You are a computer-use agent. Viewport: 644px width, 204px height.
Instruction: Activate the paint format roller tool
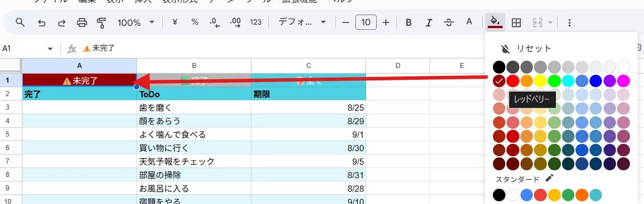[x=102, y=22]
